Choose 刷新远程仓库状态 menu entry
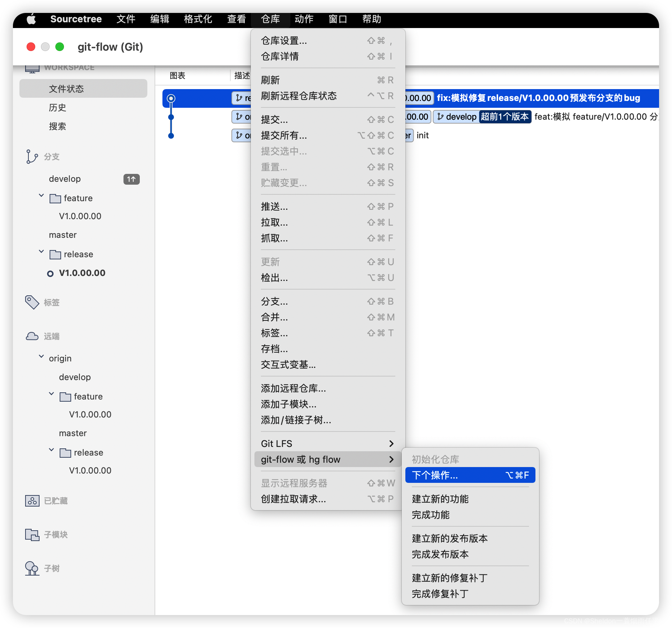 tap(328, 96)
